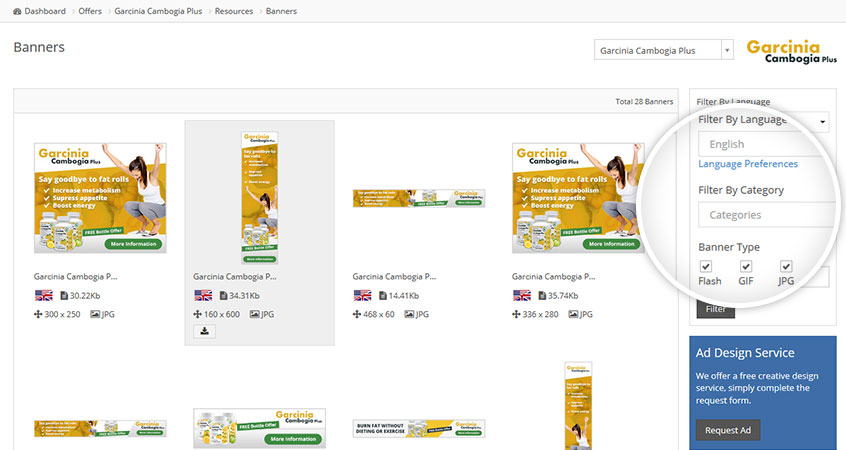The height and width of the screenshot is (450, 846).
Task: Click the image type icon of the 160 x 600 banner
Action: [255, 314]
